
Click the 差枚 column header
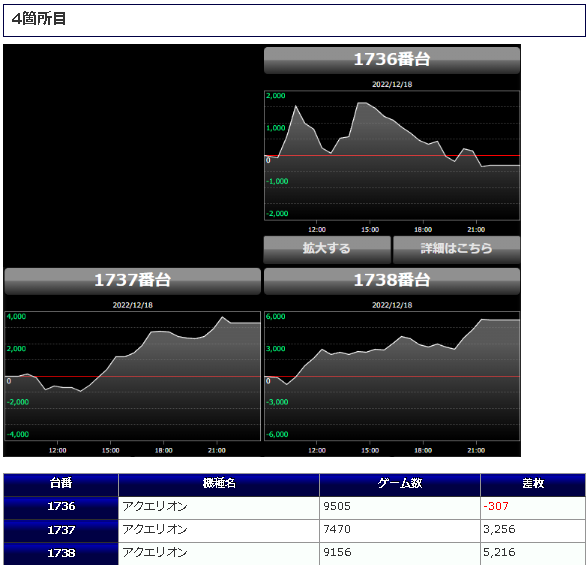click(x=533, y=484)
